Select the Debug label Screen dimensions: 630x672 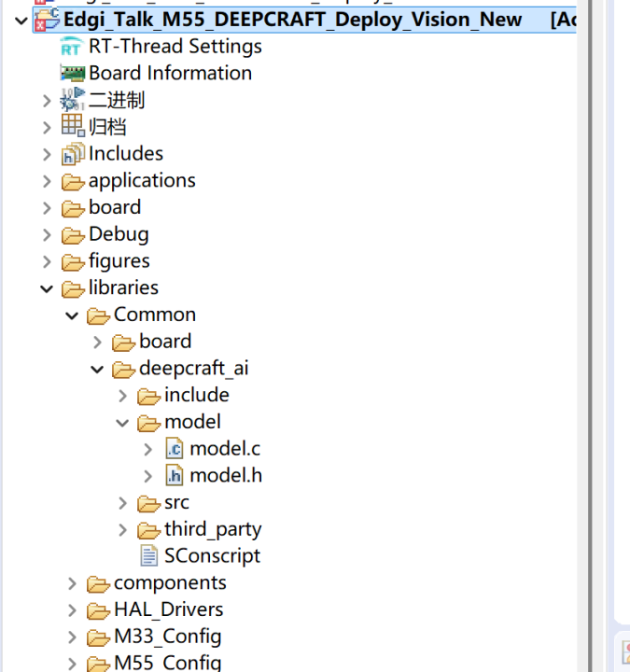pyautogui.click(x=119, y=234)
